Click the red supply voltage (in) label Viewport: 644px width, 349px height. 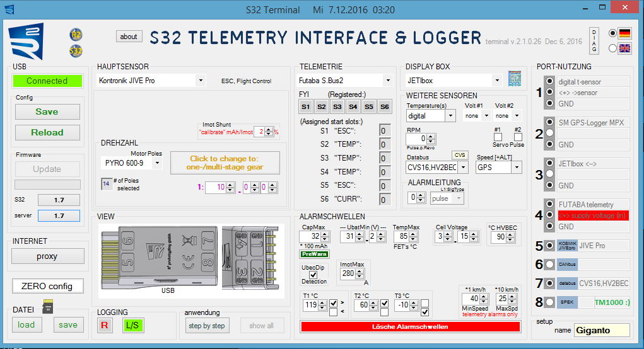point(593,215)
